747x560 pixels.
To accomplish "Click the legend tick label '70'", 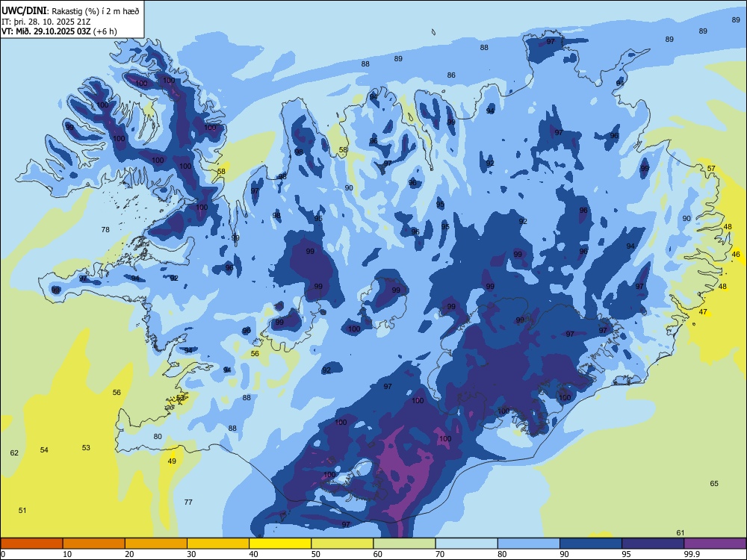I will click(440, 554).
